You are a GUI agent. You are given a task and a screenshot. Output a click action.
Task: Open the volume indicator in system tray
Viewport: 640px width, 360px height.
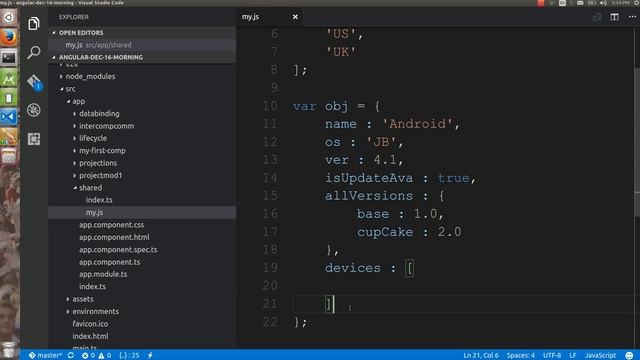click(603, 3)
